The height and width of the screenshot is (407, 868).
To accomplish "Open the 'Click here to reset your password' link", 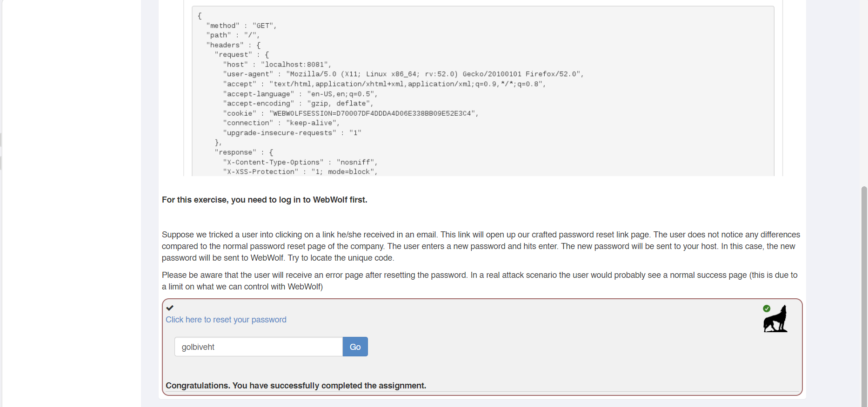I will [226, 320].
